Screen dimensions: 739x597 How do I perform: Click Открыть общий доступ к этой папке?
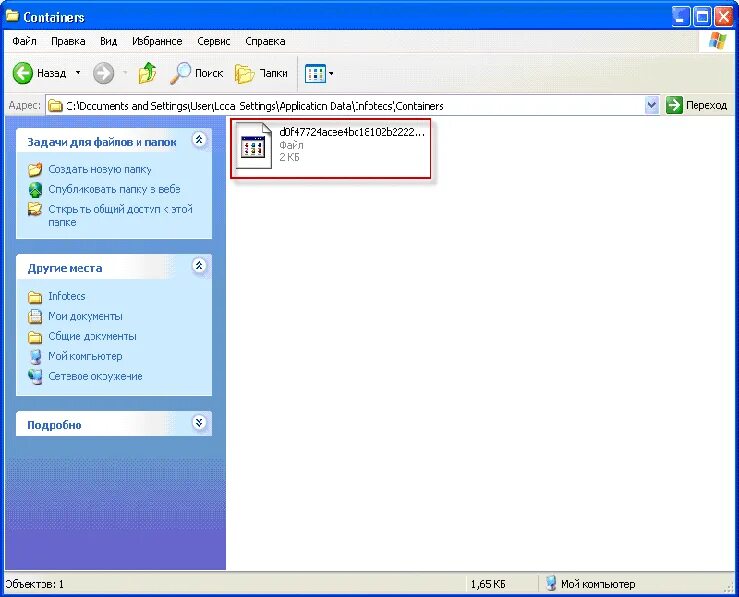[x=120, y=215]
